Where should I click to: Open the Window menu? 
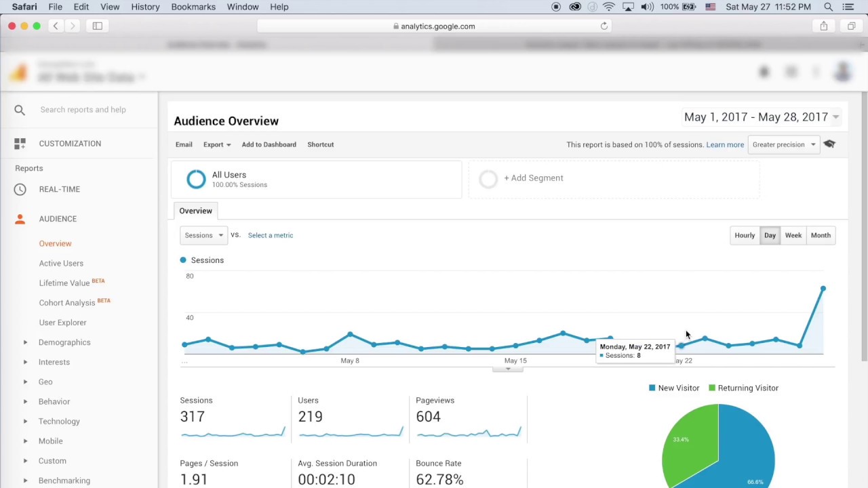[x=243, y=7]
